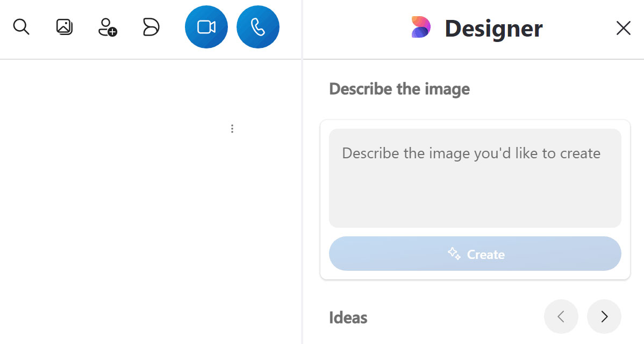Click the colorful Designer logo
Screen dimensions: 644x344
tap(421, 27)
